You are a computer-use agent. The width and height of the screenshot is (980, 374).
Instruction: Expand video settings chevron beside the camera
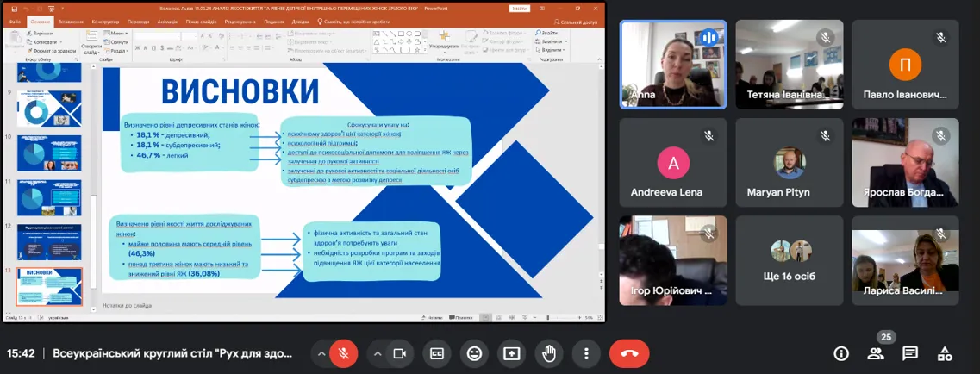(x=378, y=353)
